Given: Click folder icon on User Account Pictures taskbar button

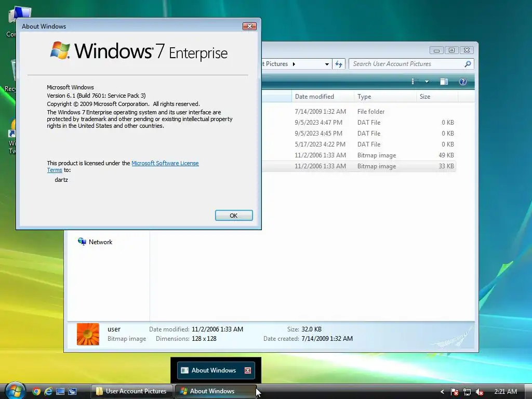Looking at the screenshot, I should click(x=99, y=391).
